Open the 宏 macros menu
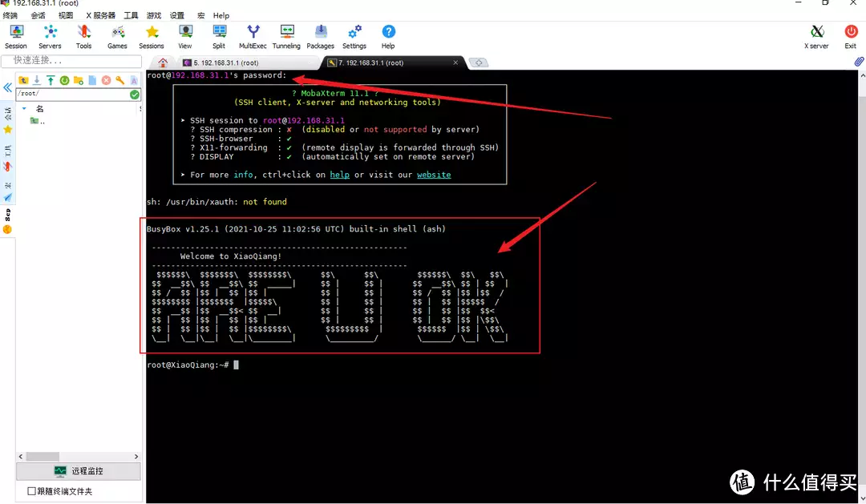The height and width of the screenshot is (504, 866). point(200,15)
